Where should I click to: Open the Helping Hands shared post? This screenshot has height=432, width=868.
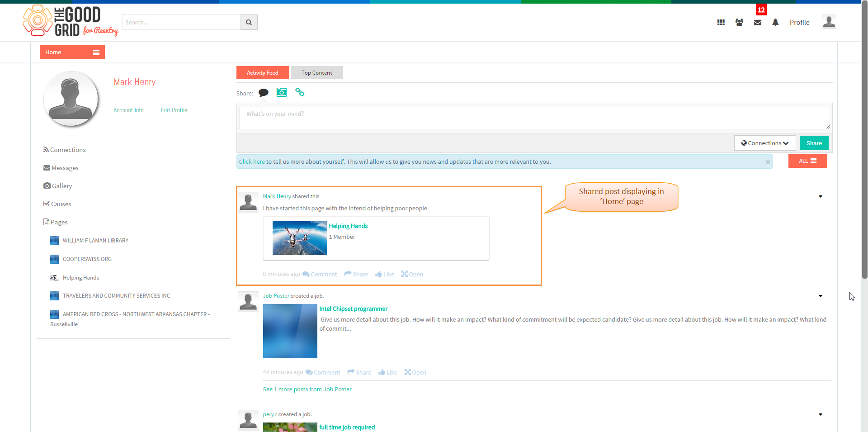(412, 274)
